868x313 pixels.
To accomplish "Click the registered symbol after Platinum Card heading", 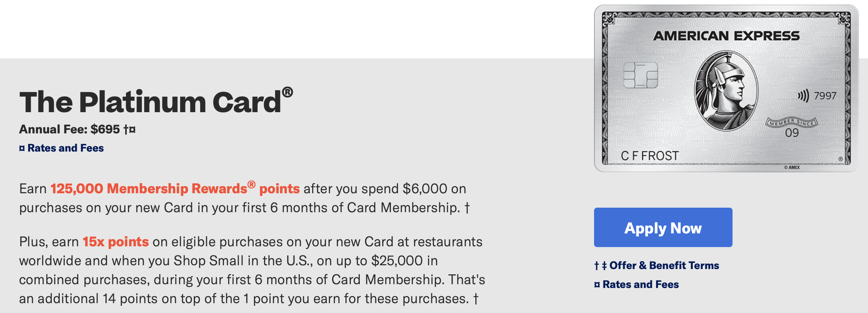I will [x=288, y=92].
